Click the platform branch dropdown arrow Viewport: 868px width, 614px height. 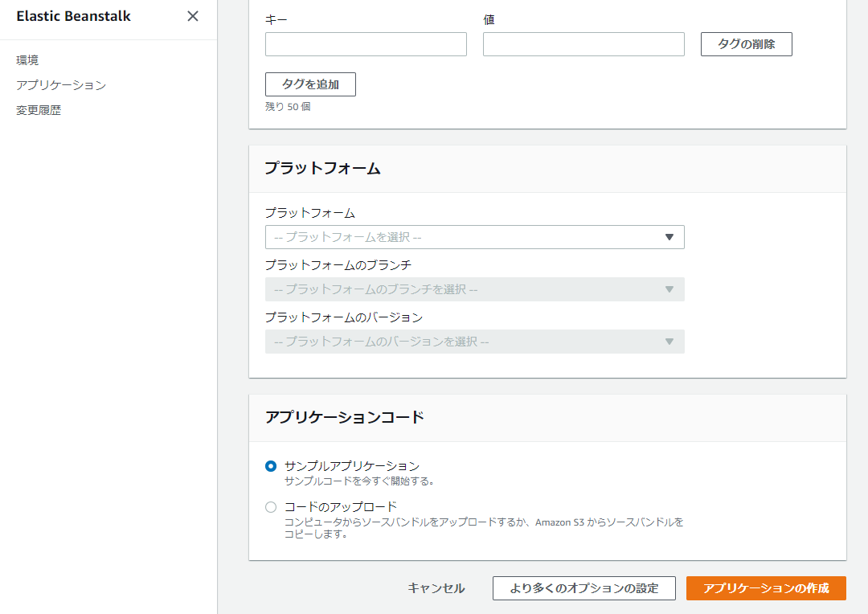point(669,289)
